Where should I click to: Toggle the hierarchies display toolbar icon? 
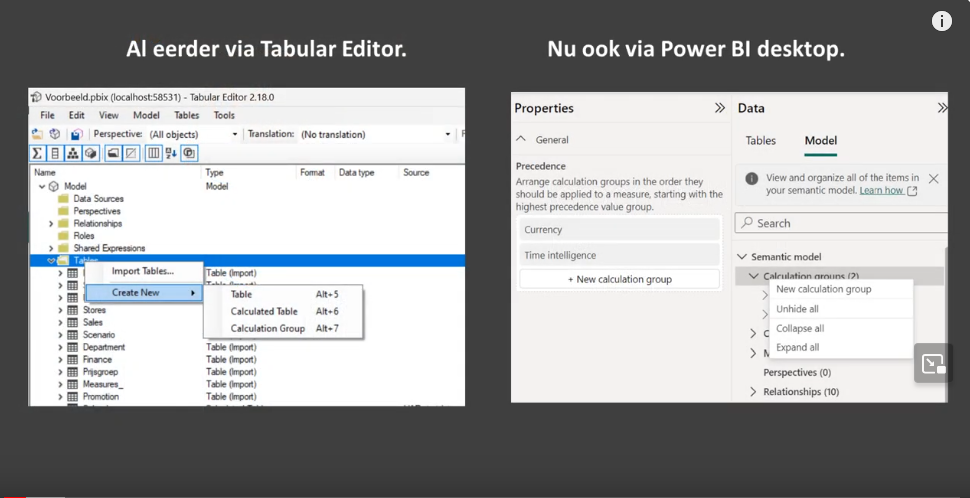tap(72, 153)
